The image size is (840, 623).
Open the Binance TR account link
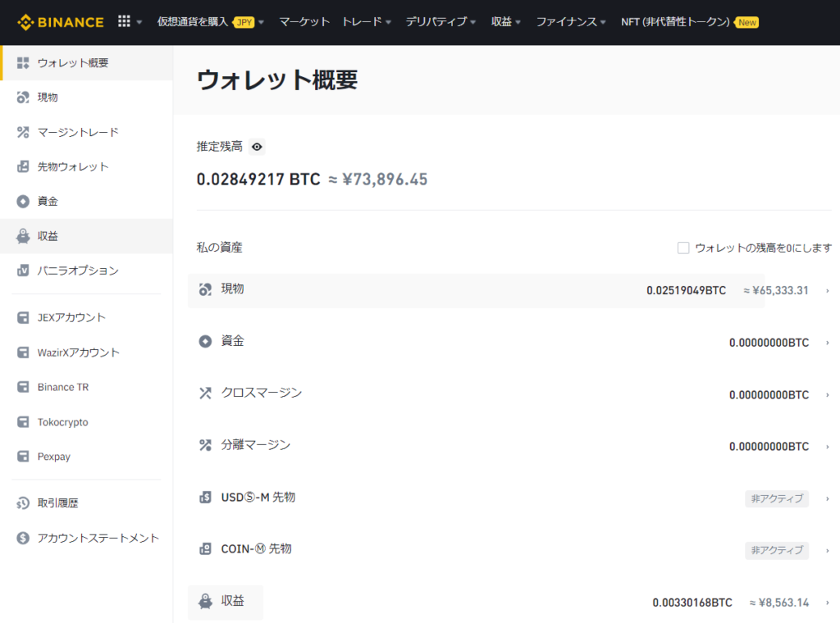point(62,387)
